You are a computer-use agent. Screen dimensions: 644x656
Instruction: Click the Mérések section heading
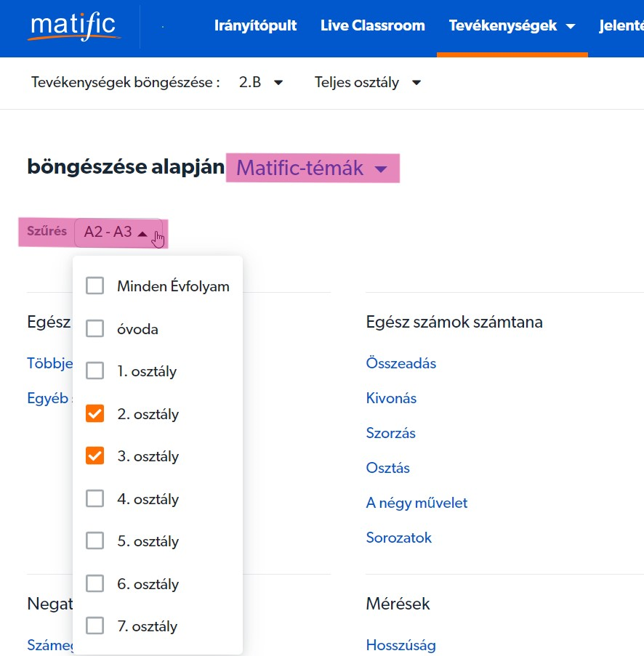pyautogui.click(x=398, y=604)
